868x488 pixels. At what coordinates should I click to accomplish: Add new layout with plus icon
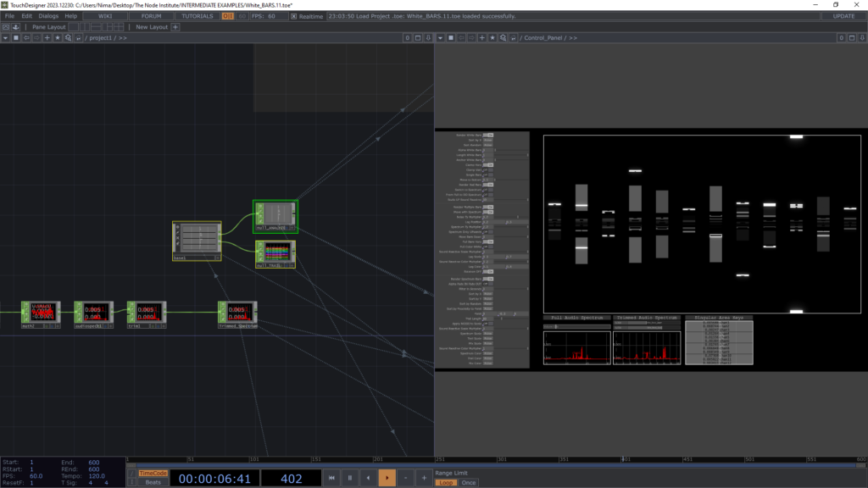(175, 27)
